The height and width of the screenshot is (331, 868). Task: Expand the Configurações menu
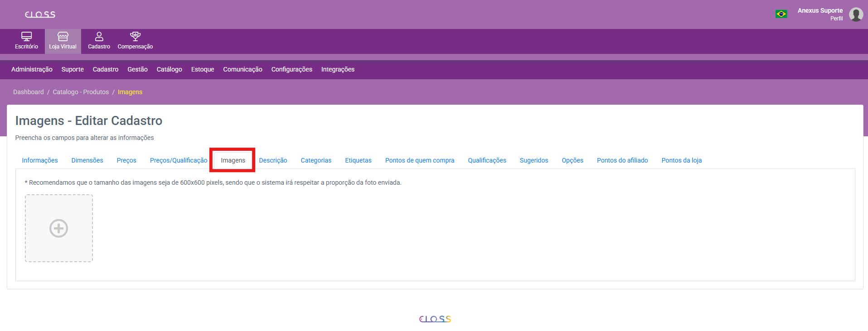[291, 69]
